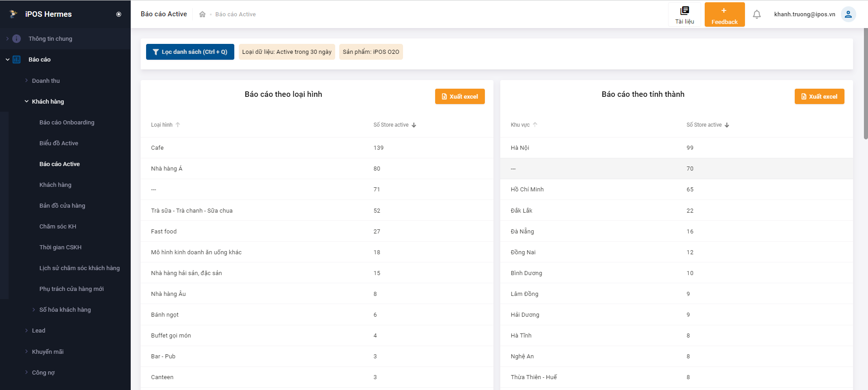
Task: Open the user profile avatar icon
Action: [x=848, y=14]
